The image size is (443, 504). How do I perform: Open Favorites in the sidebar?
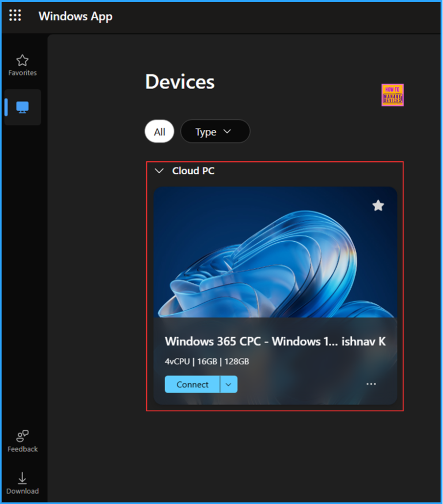[x=23, y=65]
